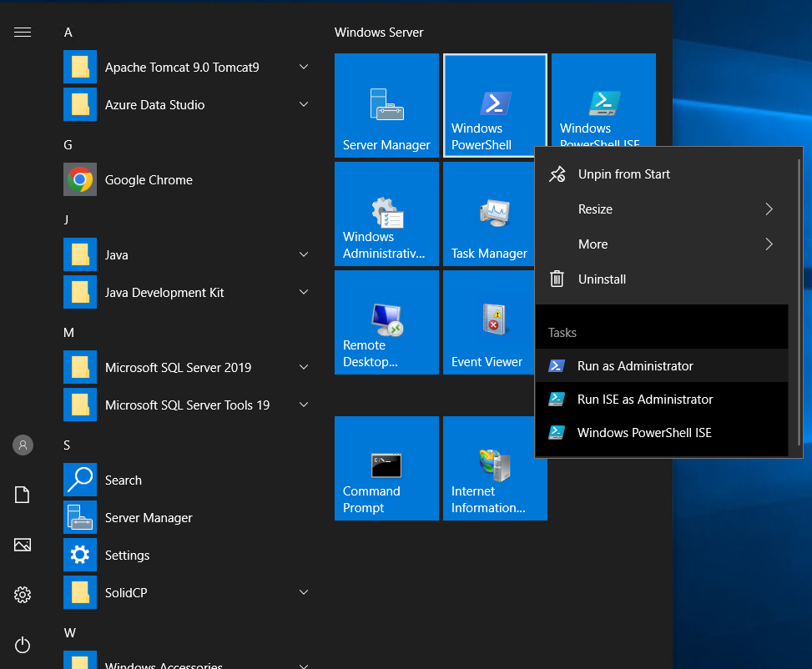
Task: Expand the SolidCP folder chevron
Action: (x=304, y=592)
